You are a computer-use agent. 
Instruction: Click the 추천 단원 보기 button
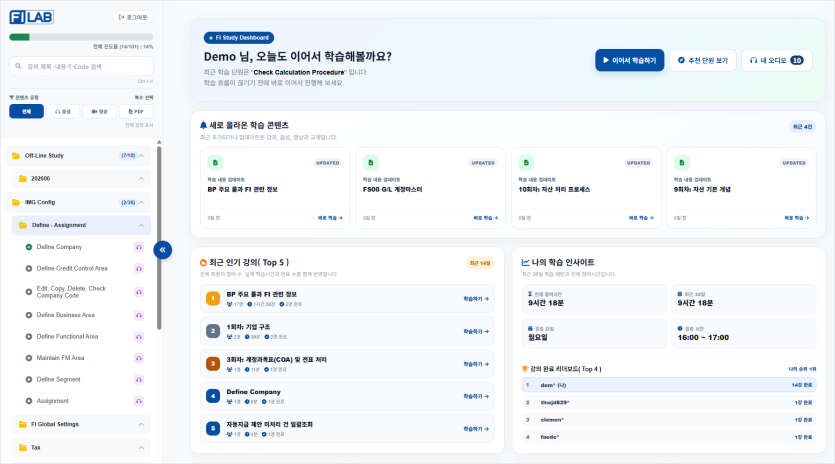[702, 60]
